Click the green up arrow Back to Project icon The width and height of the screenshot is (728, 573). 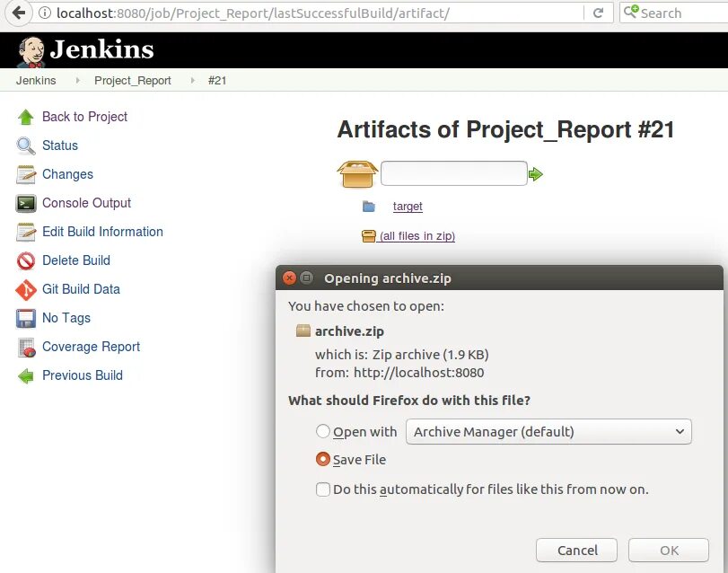pos(25,117)
